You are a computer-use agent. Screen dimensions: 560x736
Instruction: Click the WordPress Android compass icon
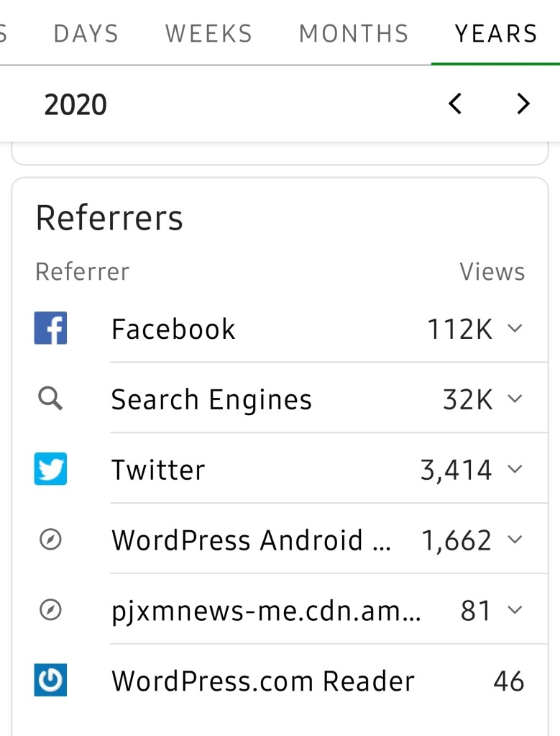pos(50,540)
